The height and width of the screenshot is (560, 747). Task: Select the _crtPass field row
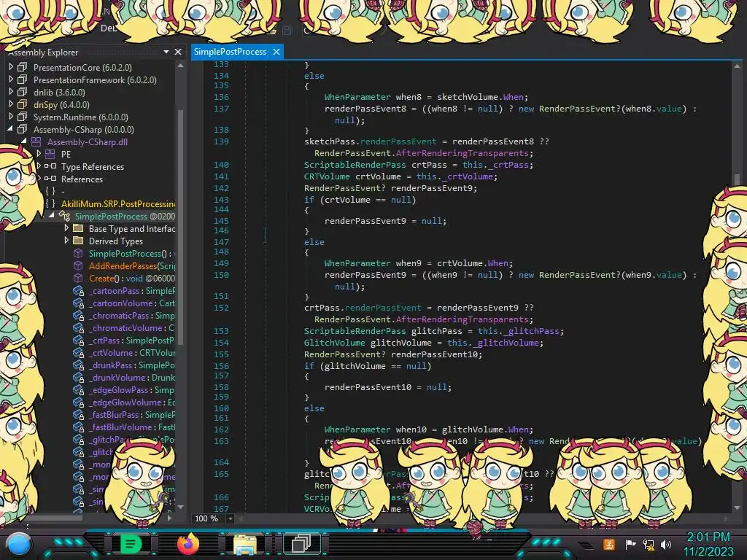coord(124,341)
